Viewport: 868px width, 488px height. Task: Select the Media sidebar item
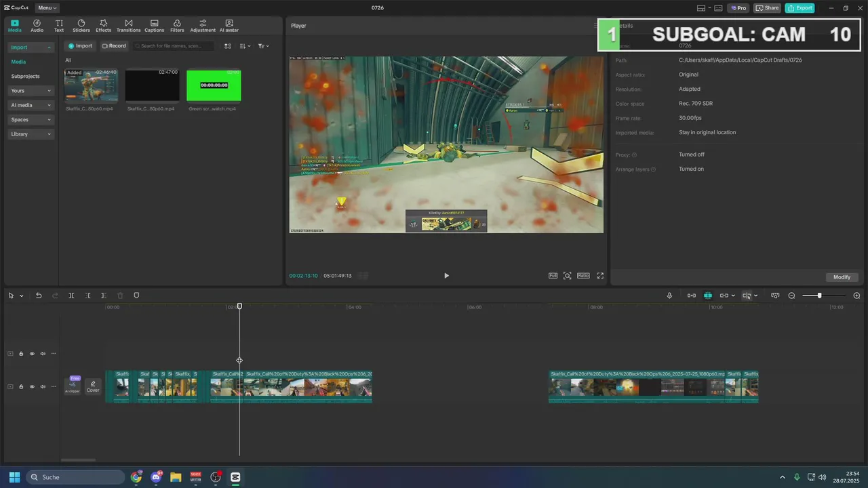[x=18, y=62]
